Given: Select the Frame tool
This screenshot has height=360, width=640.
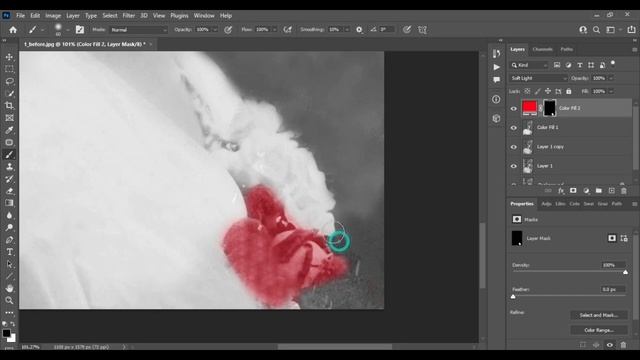Looking at the screenshot, I should click(x=9, y=118).
